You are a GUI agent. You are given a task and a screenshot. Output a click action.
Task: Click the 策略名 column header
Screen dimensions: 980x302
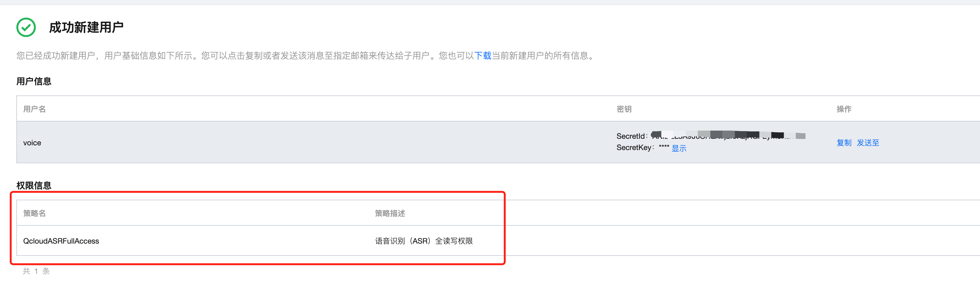click(34, 213)
